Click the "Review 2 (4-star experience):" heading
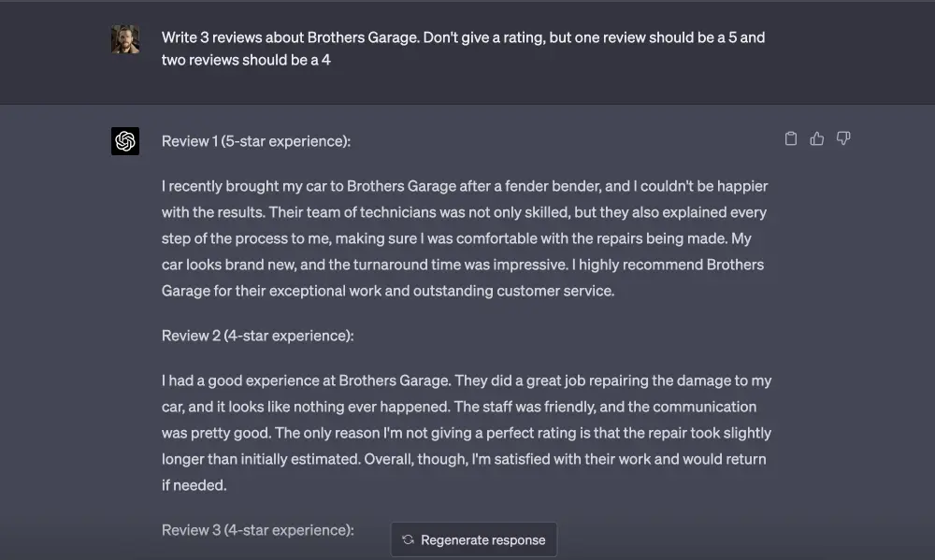The width and height of the screenshot is (935, 560). [x=257, y=336]
